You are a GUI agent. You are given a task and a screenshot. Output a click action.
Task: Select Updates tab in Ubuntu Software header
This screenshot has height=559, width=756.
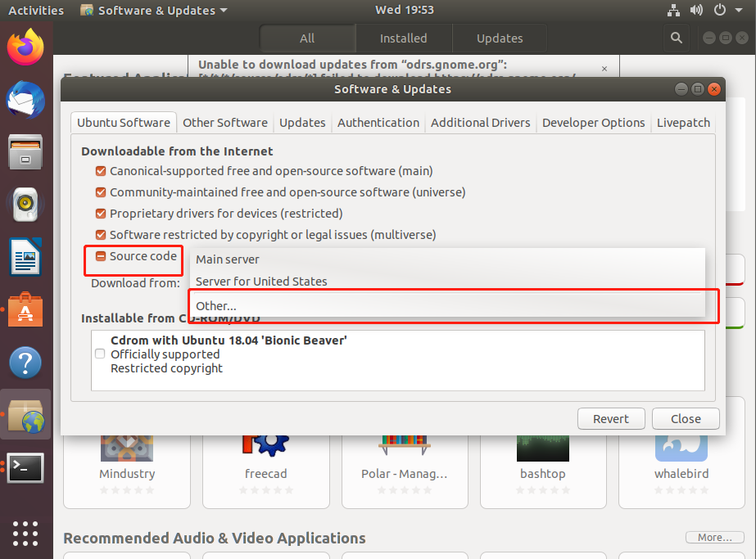[500, 38]
